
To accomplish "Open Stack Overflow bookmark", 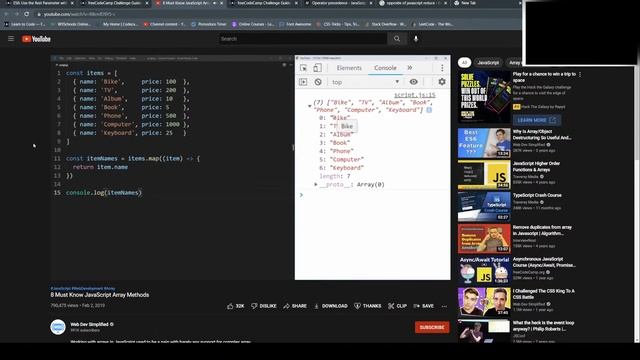I will (385, 24).
